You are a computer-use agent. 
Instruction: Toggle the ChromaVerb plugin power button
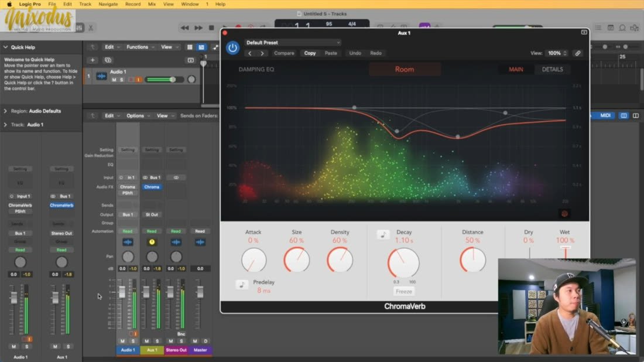pos(232,47)
